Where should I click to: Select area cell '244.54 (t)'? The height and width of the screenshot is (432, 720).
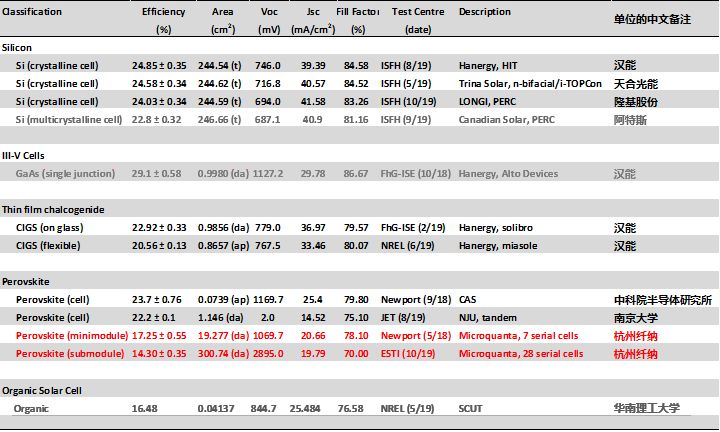tap(219, 66)
